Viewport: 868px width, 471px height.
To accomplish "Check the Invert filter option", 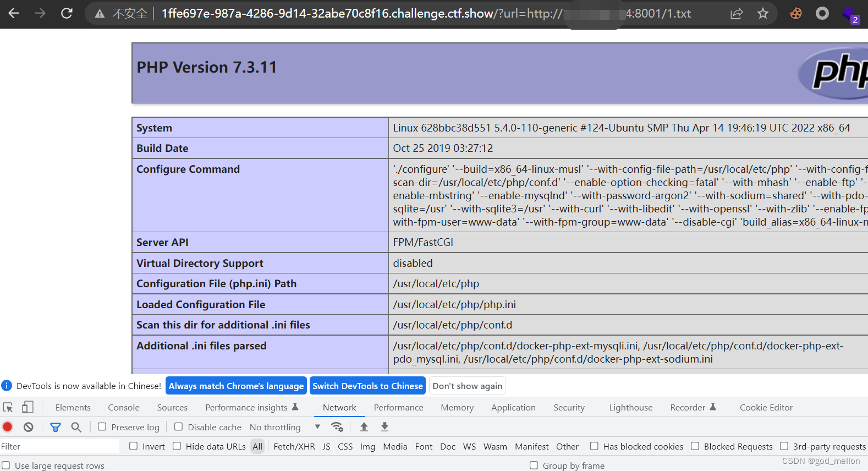I will (x=133, y=446).
